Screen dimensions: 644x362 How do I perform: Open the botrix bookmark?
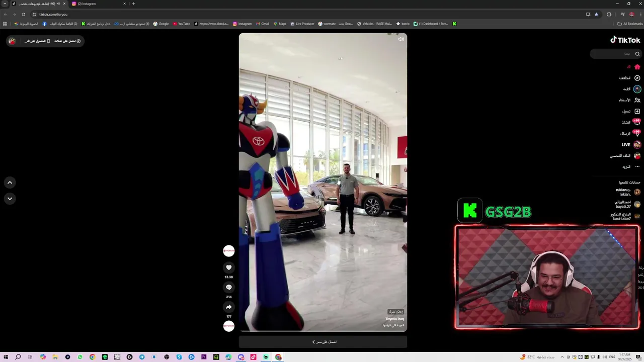point(403,24)
